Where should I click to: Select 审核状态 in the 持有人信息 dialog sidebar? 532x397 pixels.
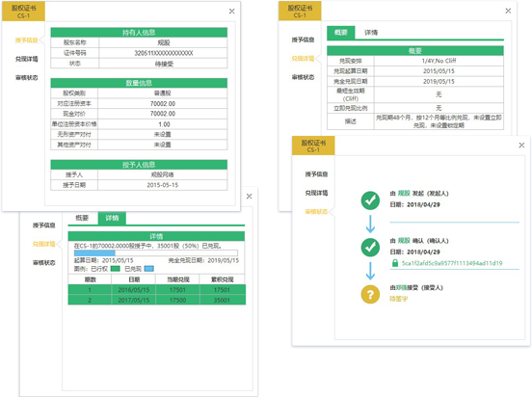tap(26, 78)
